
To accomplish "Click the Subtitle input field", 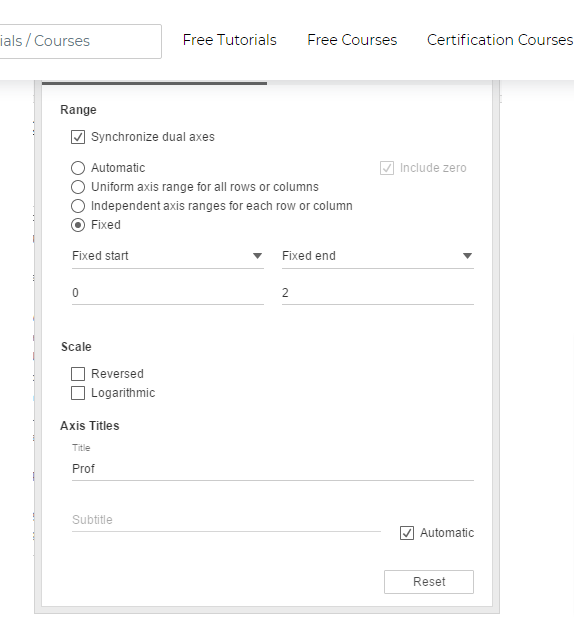I will tap(226, 520).
